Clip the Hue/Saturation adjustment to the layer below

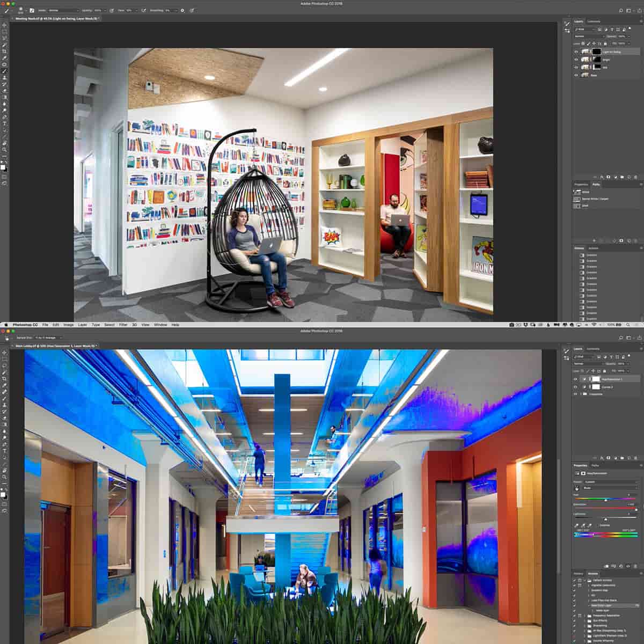pyautogui.click(x=606, y=566)
